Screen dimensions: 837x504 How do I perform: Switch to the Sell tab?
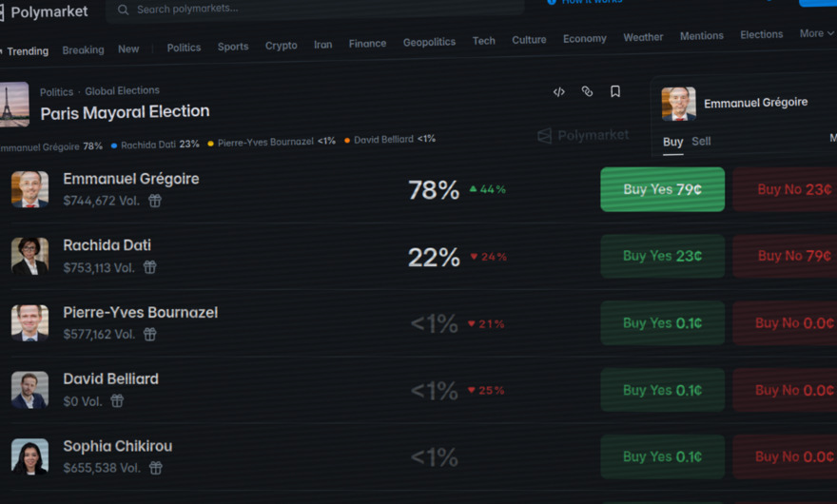click(x=701, y=141)
